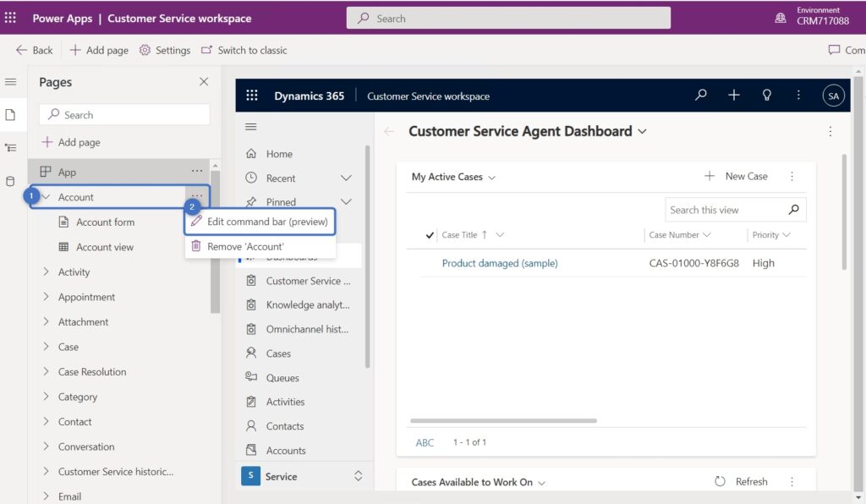This screenshot has height=504, width=866.
Task: Refresh Cases Available to Work On
Action: 741,481
